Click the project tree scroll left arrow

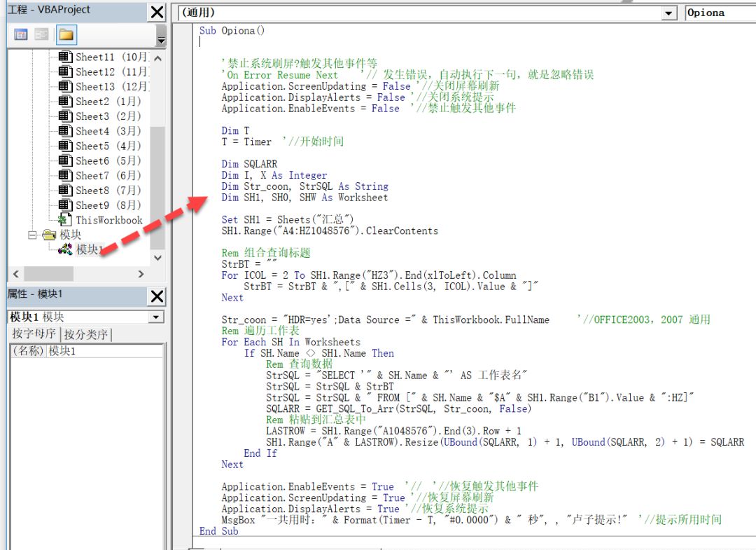pyautogui.click(x=16, y=274)
